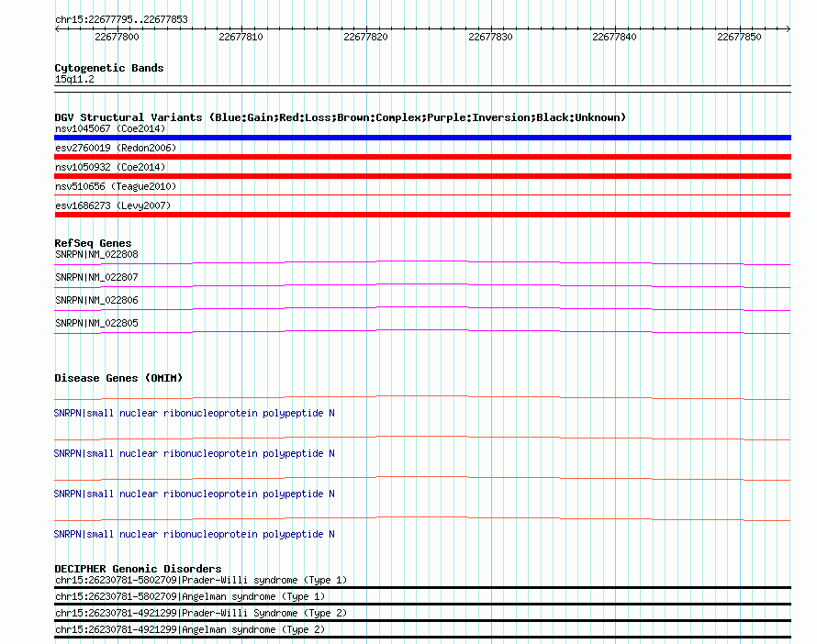817x644 pixels.
Task: Click the ruler's left arrow end
Action: coord(57,28)
